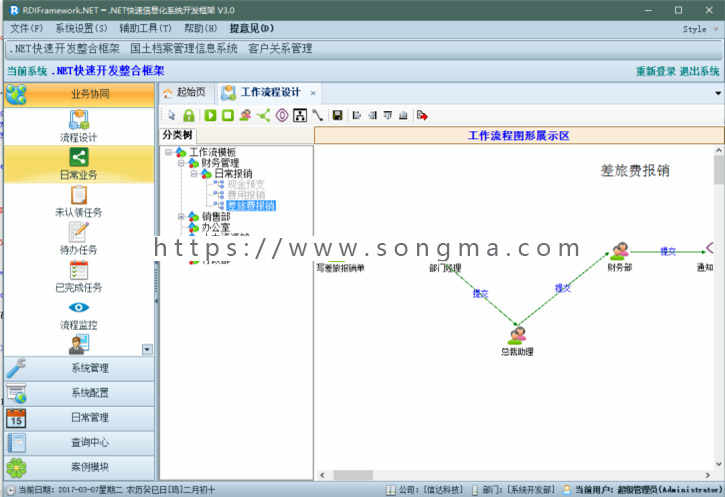Close the 工作流程设计 tab
The image size is (725, 497).
point(313,93)
